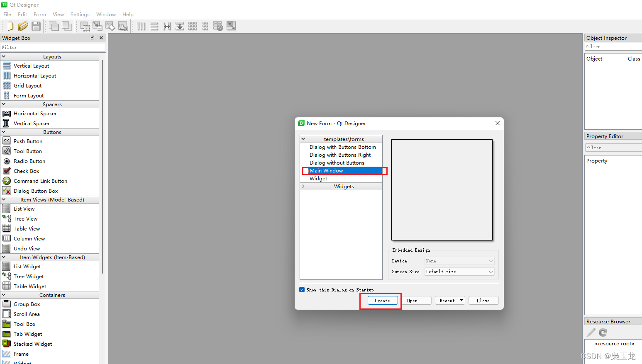Viewport: 642px width, 364px height.
Task: Click the Adjust Size toolbar icon
Action: coord(231,26)
